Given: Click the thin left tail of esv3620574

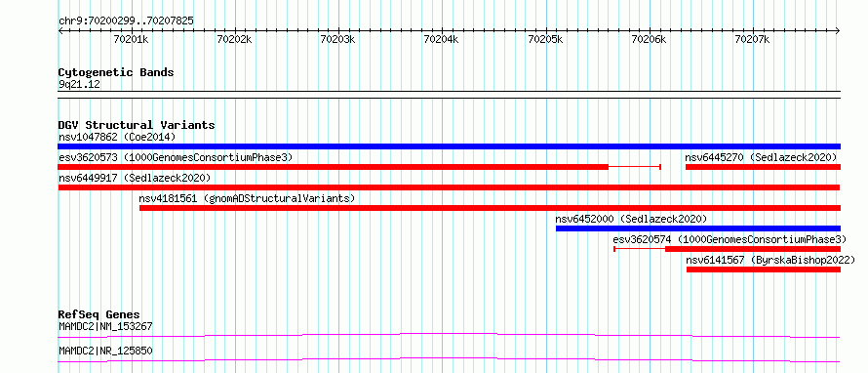Looking at the screenshot, I should click(640, 249).
